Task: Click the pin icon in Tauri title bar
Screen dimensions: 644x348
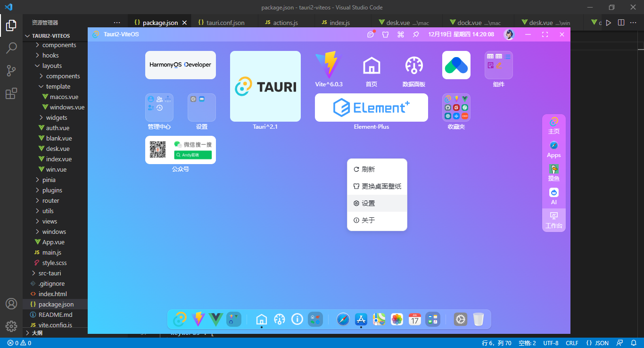Action: click(416, 34)
